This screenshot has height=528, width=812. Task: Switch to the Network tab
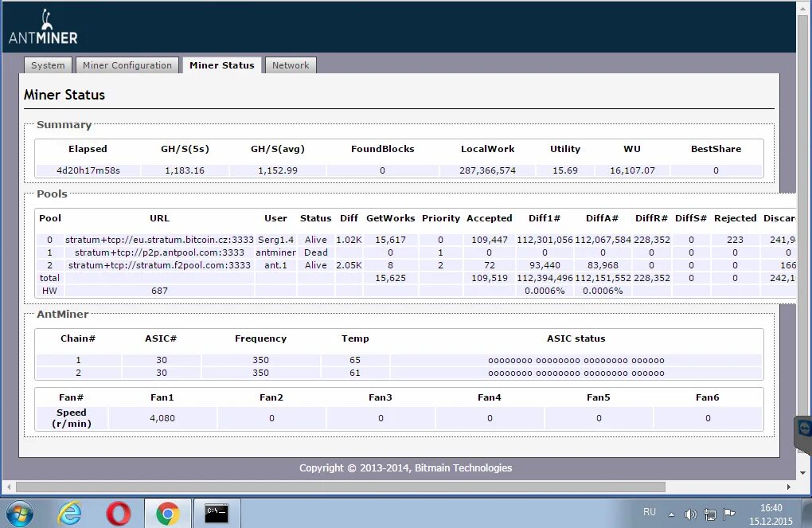(291, 65)
